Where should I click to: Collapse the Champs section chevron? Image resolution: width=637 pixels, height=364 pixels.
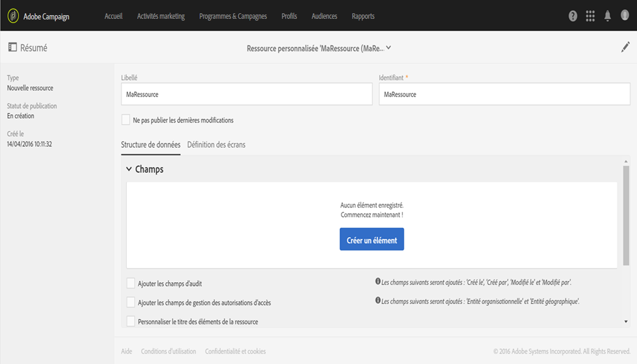point(129,169)
